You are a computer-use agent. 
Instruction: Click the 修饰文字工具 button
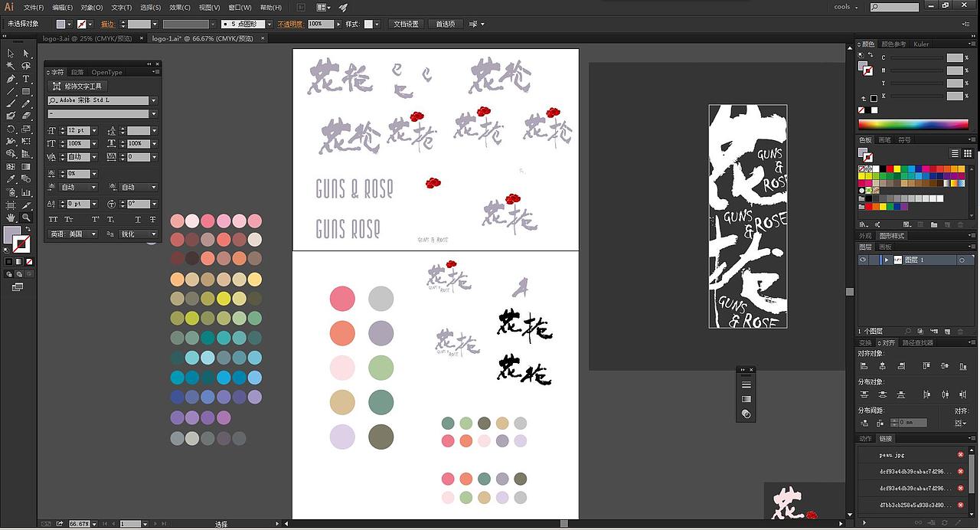(77, 87)
